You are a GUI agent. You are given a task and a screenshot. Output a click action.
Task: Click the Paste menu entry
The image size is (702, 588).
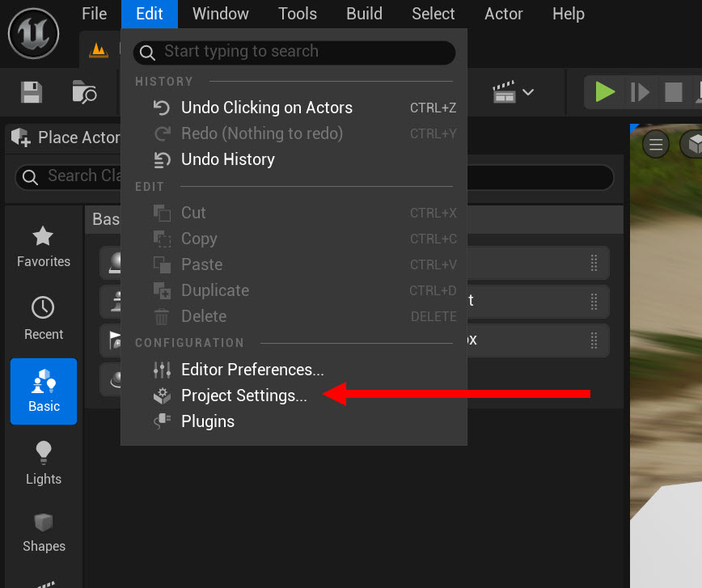pyautogui.click(x=294, y=264)
